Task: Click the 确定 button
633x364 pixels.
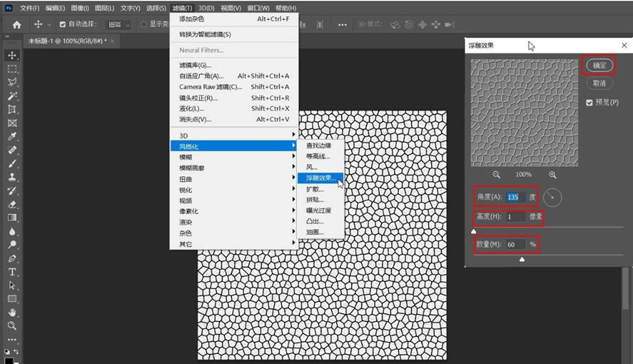Action: [x=599, y=66]
